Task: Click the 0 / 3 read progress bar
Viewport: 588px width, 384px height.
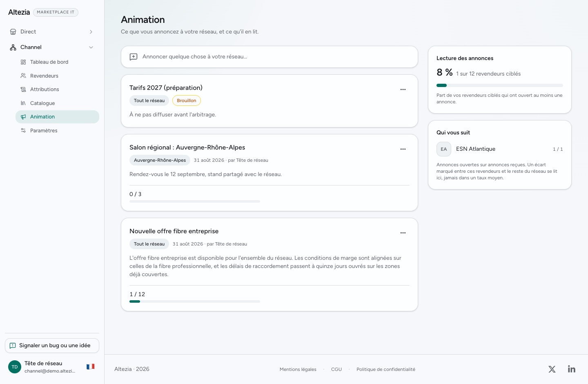Action: tap(195, 201)
